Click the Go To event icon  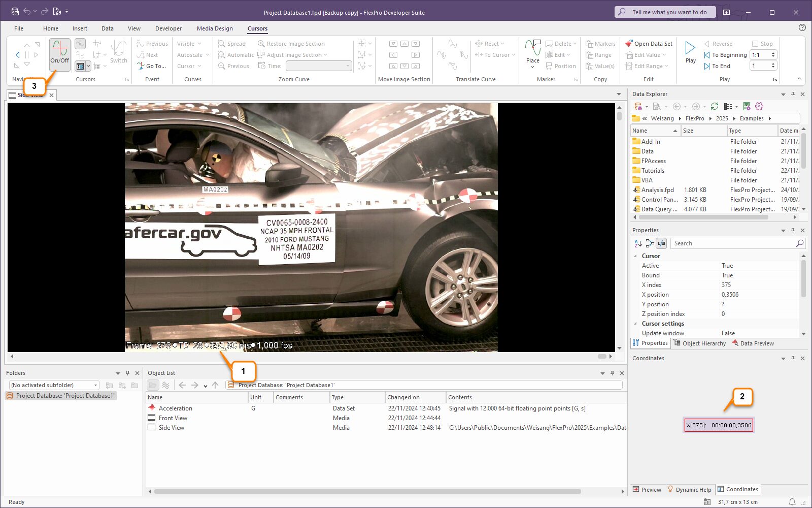[x=141, y=66]
